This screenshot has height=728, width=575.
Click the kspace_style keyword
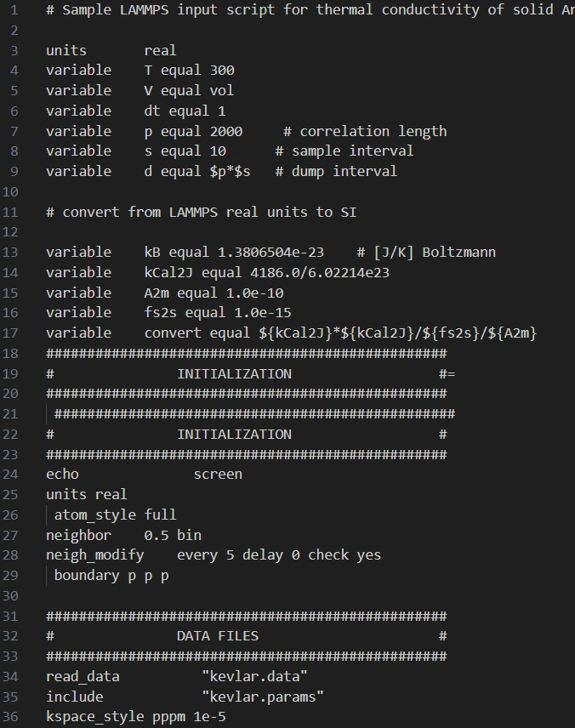pos(94,717)
